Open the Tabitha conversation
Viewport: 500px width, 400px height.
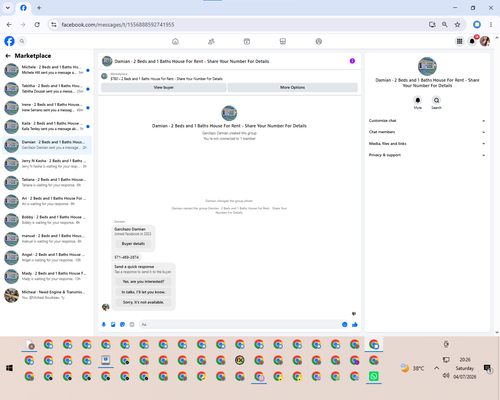47,89
